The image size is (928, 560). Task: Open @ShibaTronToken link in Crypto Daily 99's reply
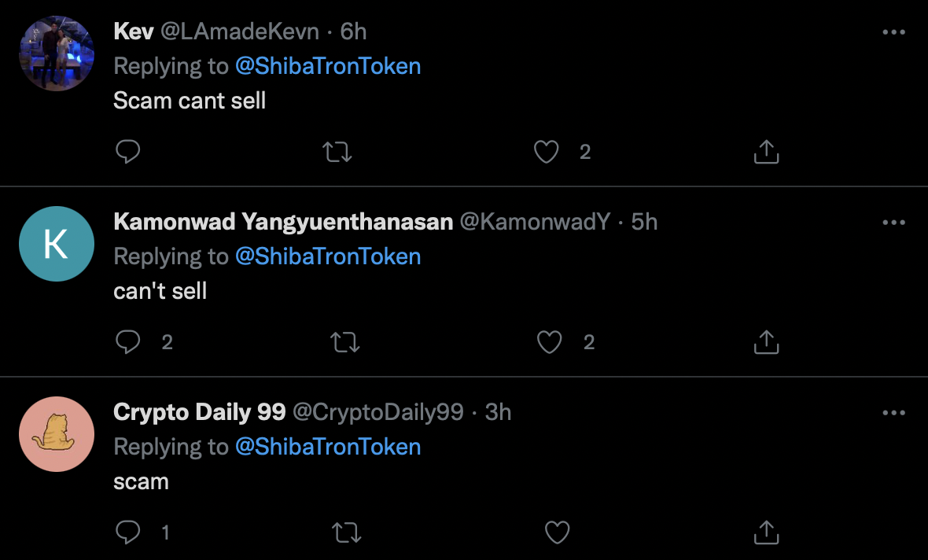[x=328, y=447]
